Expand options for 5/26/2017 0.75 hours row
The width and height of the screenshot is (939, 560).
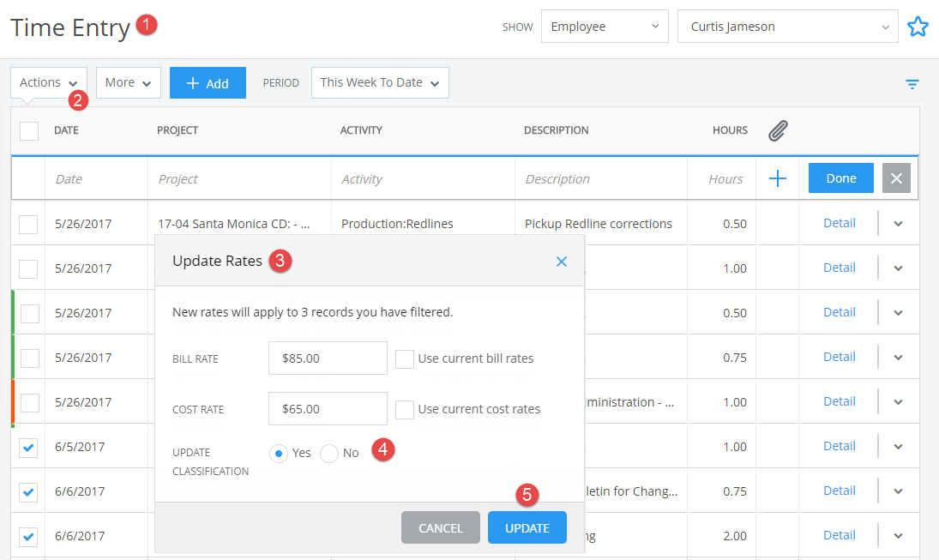point(899,357)
